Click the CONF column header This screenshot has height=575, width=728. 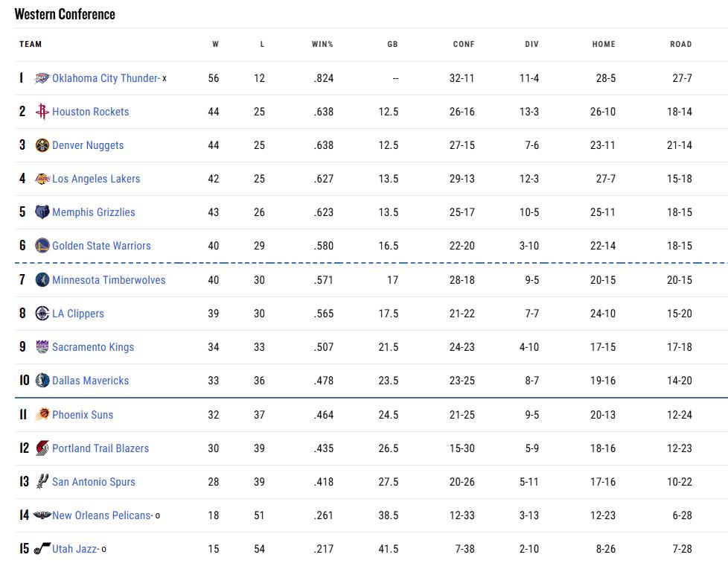(x=464, y=45)
